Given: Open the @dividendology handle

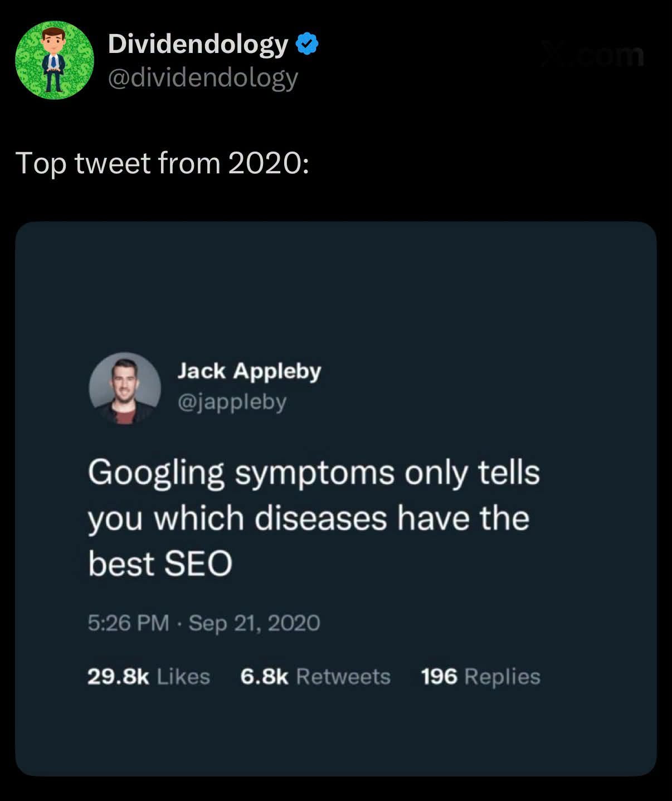Looking at the screenshot, I should click(203, 77).
